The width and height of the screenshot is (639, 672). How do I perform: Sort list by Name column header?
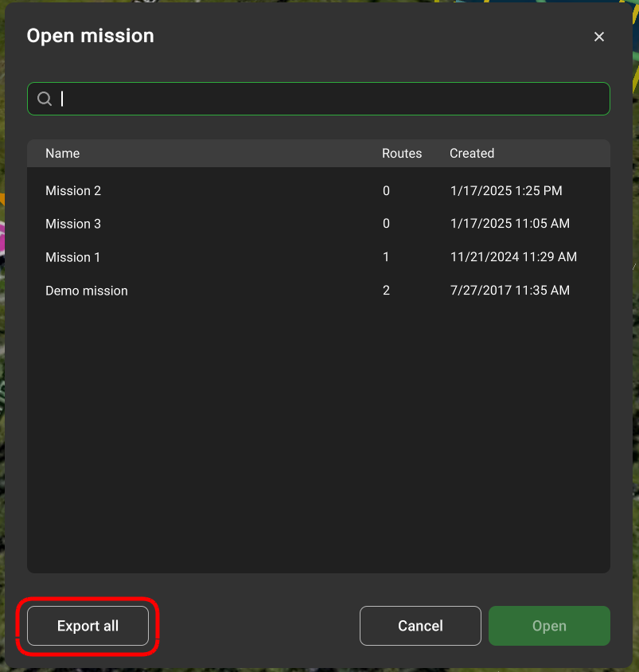coord(62,154)
